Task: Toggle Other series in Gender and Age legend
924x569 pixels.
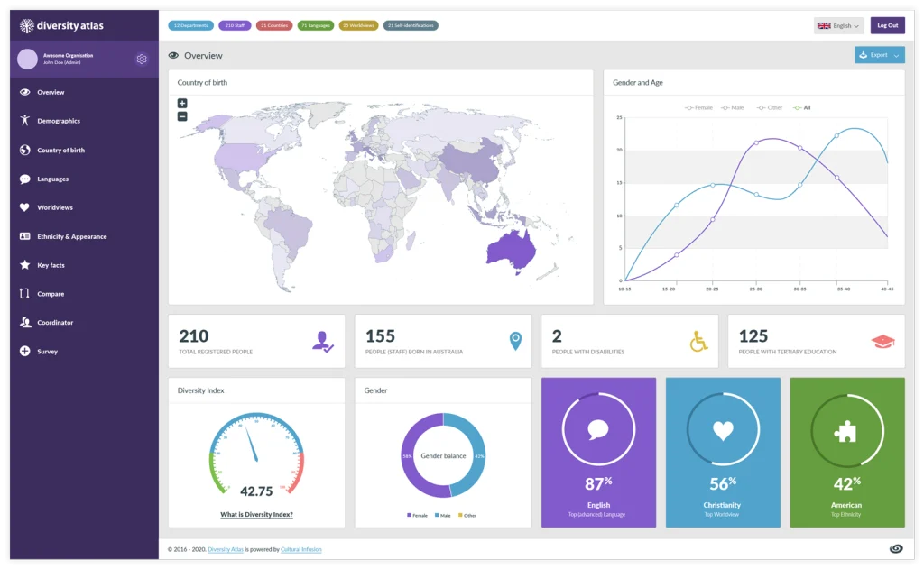Action: (770, 108)
